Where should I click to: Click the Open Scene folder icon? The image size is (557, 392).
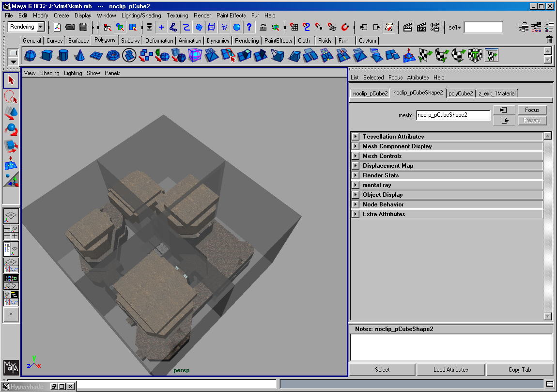tap(70, 27)
